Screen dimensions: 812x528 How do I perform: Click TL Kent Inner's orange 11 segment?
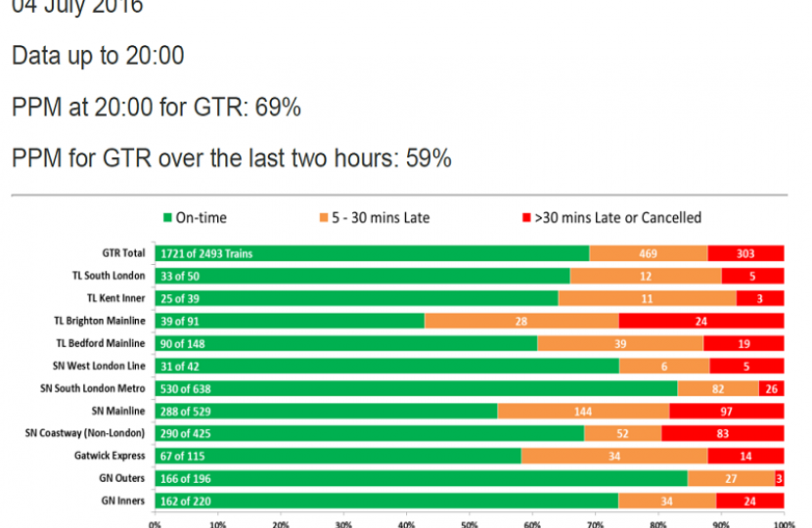point(647,298)
